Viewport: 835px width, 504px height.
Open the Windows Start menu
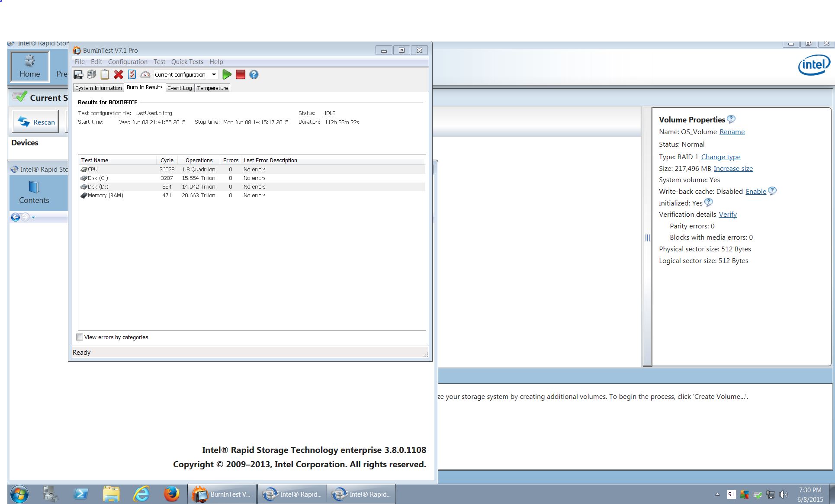19,494
